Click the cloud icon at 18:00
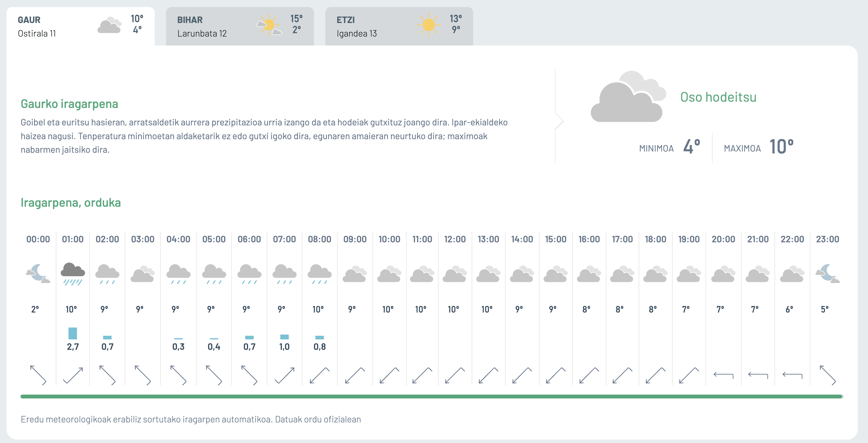The height and width of the screenshot is (443, 868). (655, 274)
